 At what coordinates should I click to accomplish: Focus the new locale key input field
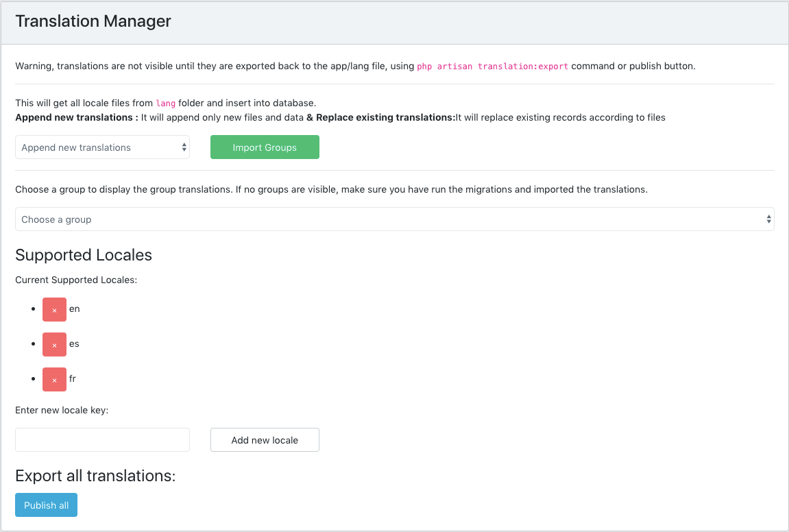click(x=102, y=440)
